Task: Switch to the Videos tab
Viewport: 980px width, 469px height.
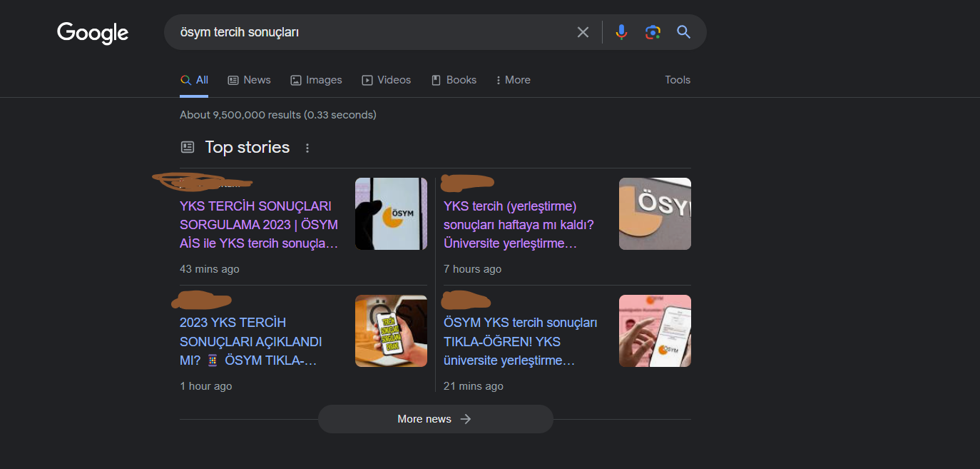Action: point(386,80)
